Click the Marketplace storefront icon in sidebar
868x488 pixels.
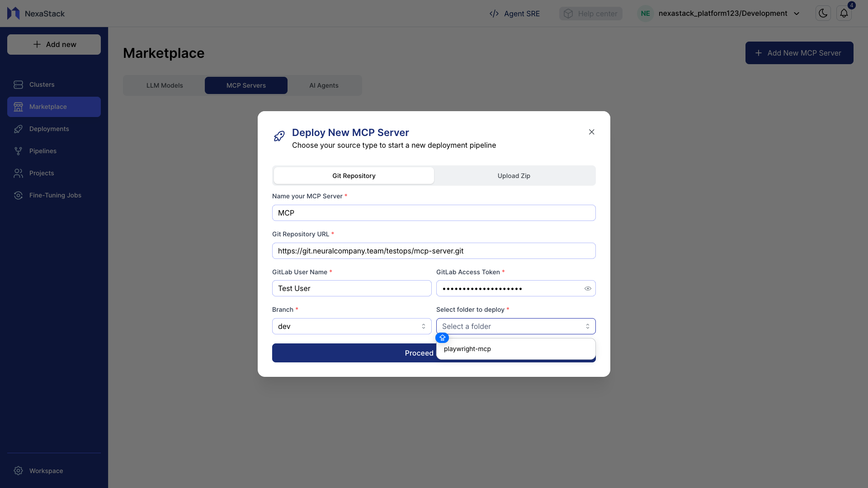pyautogui.click(x=18, y=107)
